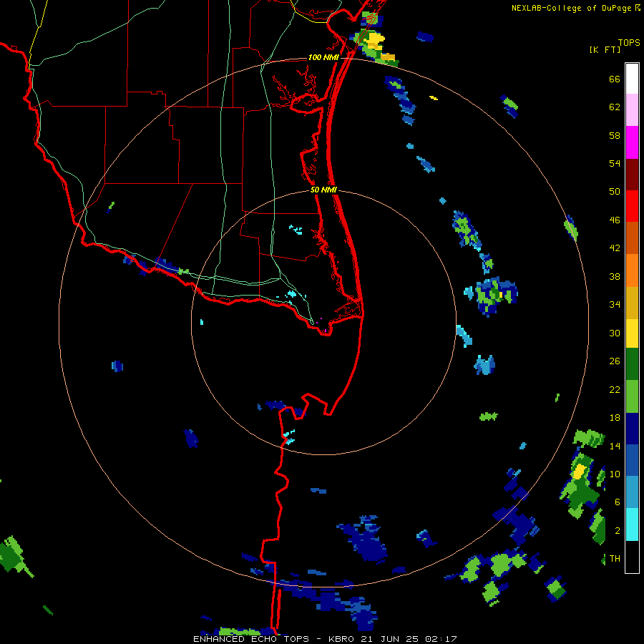This screenshot has width=644, height=644.
Task: Click the legend value 54
Action: point(615,163)
